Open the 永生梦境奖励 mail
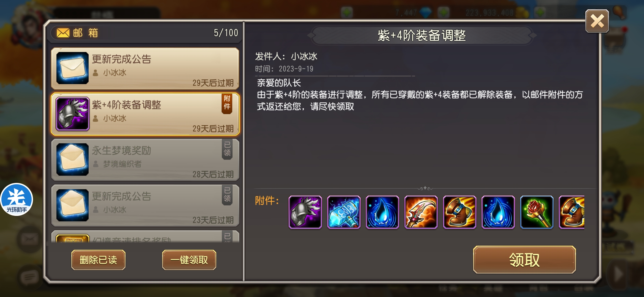644x297 pixels. (x=145, y=160)
